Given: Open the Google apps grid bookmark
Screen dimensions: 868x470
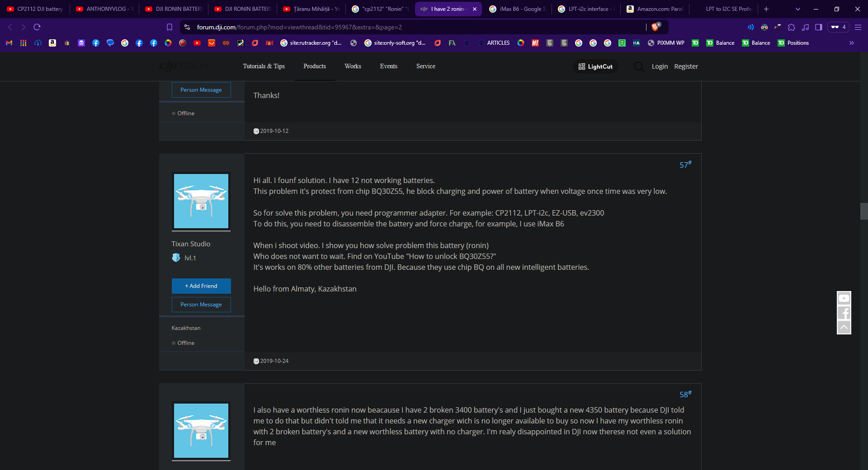Looking at the screenshot, I should (x=24, y=43).
